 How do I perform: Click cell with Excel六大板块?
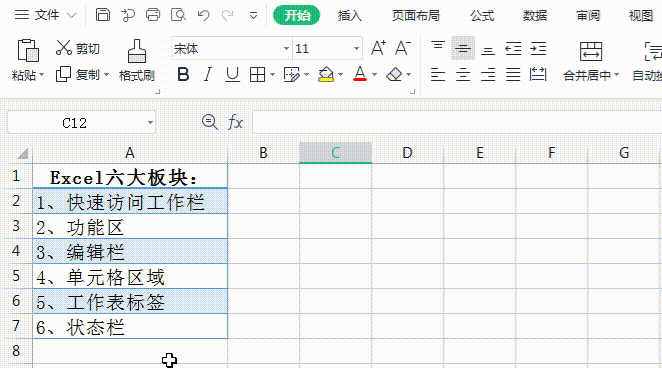tap(130, 176)
